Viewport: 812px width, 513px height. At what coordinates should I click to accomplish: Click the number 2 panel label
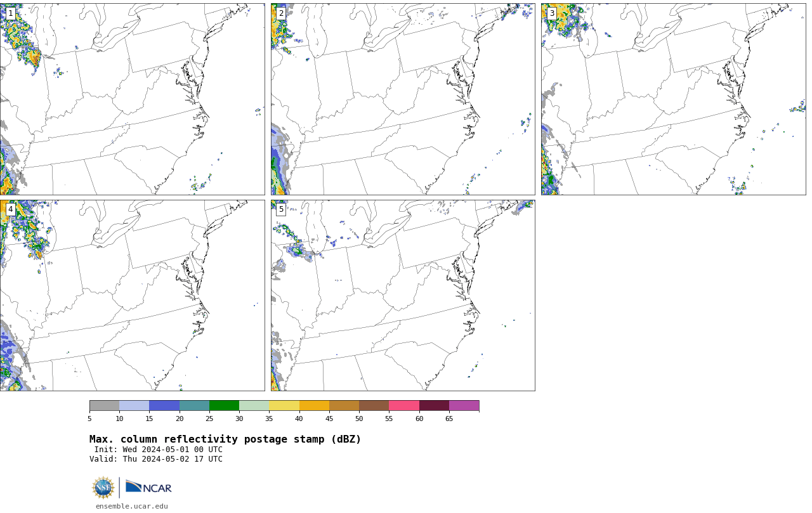click(281, 13)
